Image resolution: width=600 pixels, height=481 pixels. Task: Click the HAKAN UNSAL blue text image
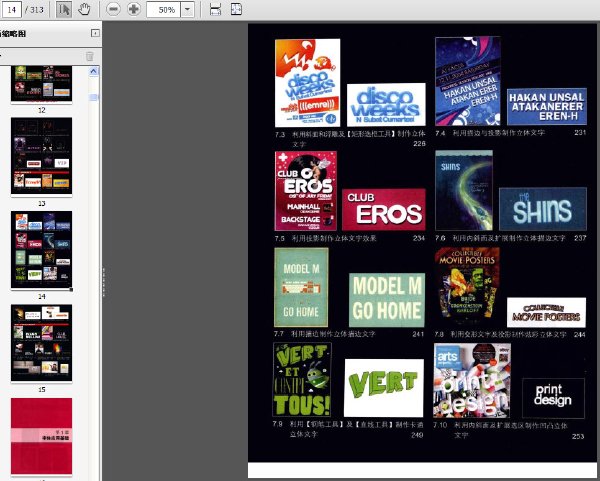(546, 107)
